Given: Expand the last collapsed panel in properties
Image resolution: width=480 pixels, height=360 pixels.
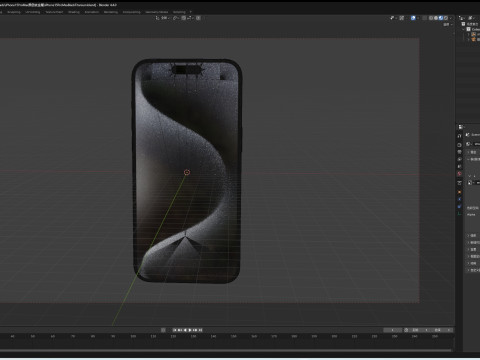Looking at the screenshot, I should pyautogui.click(x=469, y=270).
